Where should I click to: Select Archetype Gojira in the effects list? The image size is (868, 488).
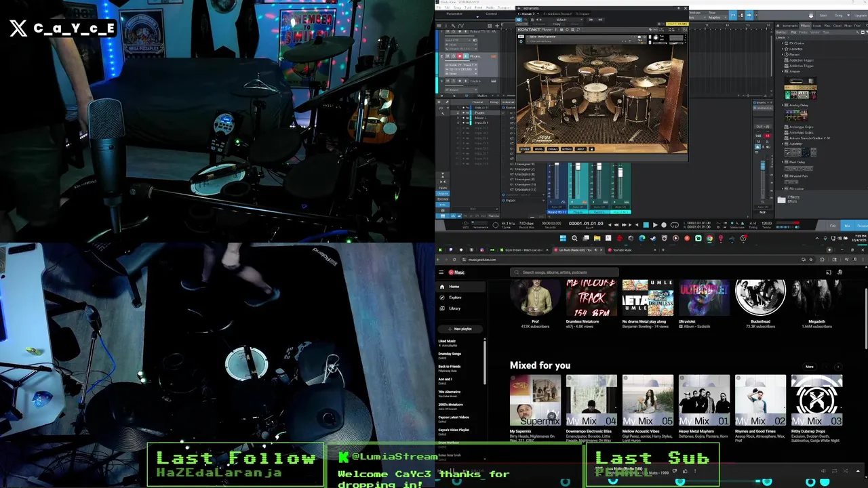pos(800,127)
